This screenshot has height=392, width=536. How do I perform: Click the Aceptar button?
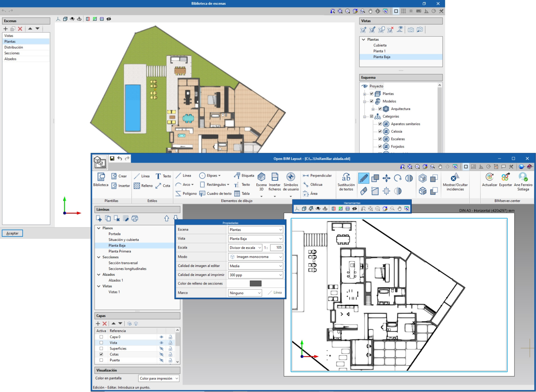point(12,233)
